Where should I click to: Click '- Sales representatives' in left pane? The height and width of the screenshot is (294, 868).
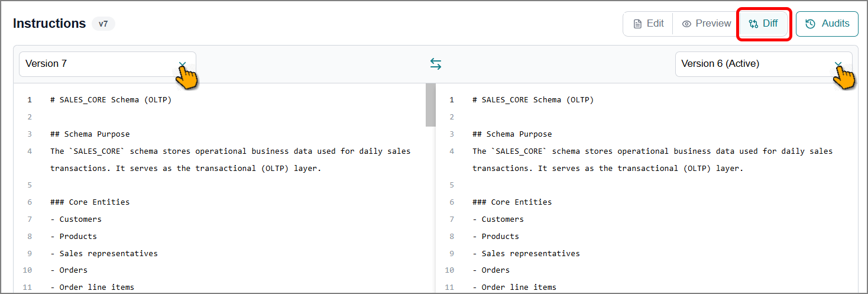tap(104, 254)
